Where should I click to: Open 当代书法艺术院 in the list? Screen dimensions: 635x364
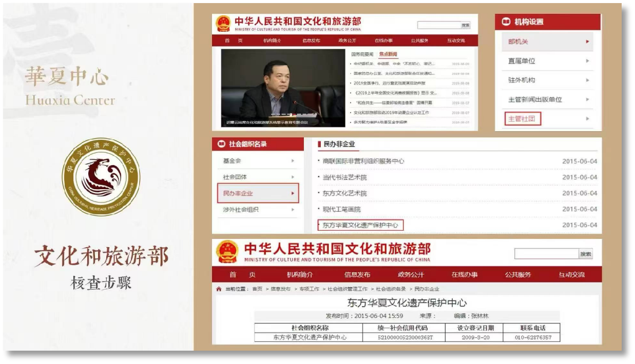(345, 177)
